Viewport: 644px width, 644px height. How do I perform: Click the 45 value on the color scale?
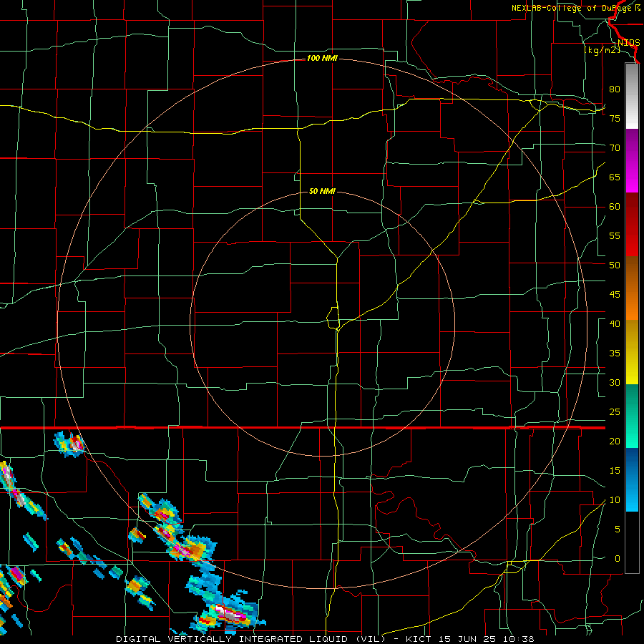click(615, 295)
